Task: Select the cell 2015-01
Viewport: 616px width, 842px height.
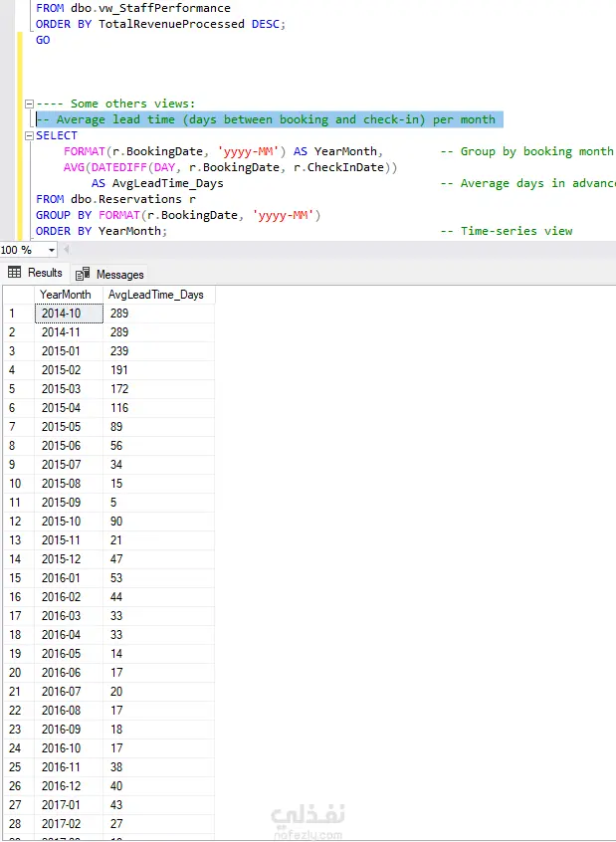Action: (x=69, y=351)
